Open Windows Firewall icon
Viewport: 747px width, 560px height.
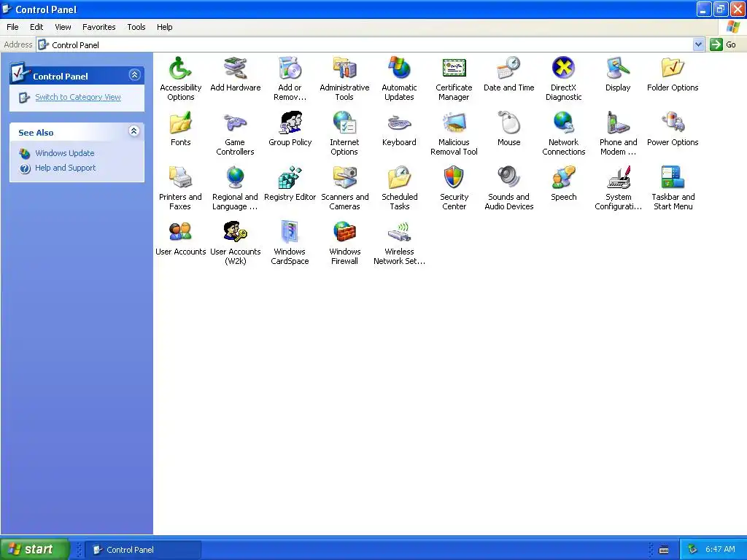[344, 233]
